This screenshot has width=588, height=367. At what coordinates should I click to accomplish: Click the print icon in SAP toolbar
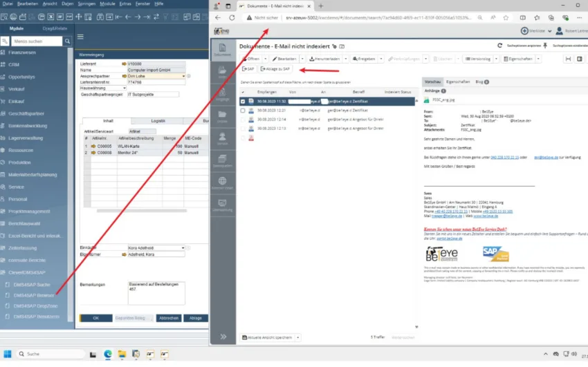13,17
